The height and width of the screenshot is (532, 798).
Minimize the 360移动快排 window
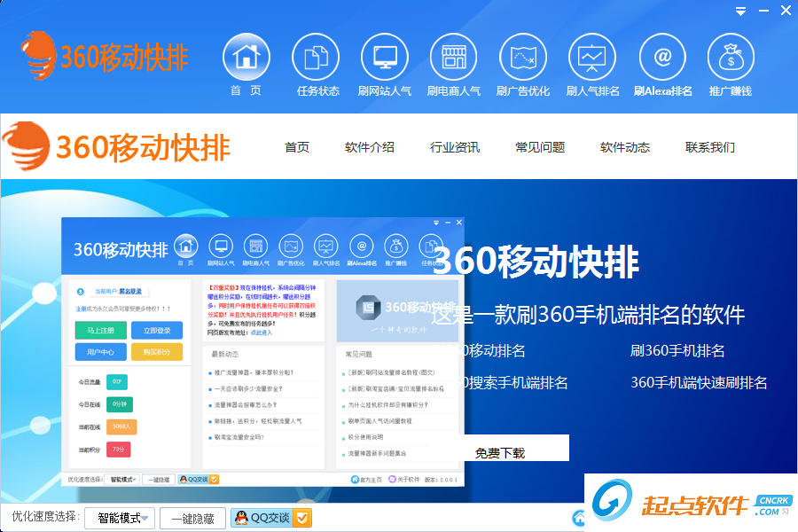[x=764, y=11]
